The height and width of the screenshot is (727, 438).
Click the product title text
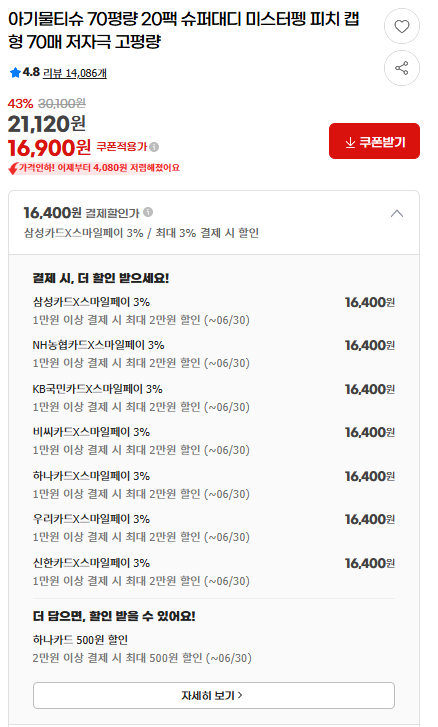point(184,30)
